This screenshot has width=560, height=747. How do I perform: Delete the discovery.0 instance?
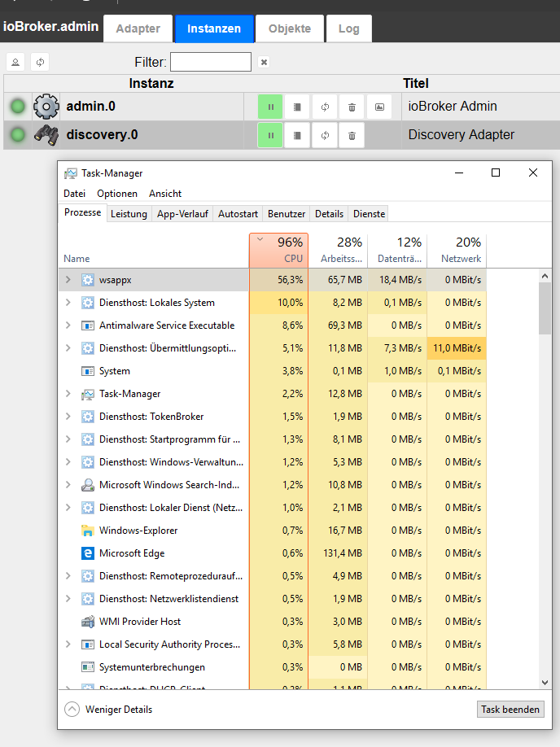point(352,135)
